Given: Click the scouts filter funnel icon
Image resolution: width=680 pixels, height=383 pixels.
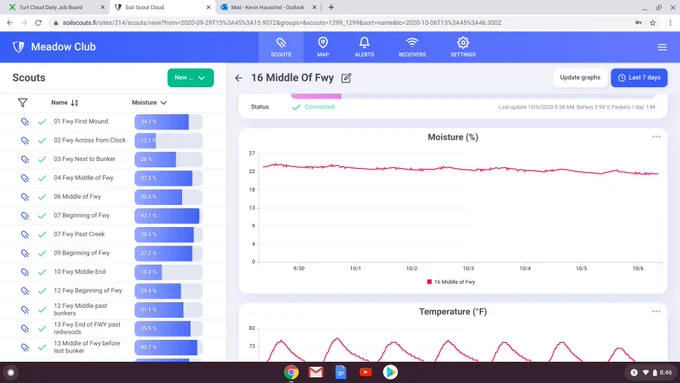Looking at the screenshot, I should (x=23, y=103).
